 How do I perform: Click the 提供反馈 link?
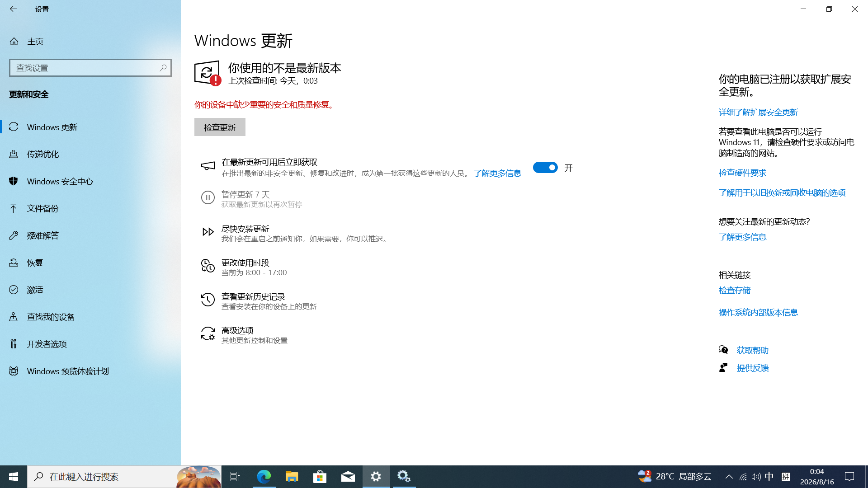752,368
